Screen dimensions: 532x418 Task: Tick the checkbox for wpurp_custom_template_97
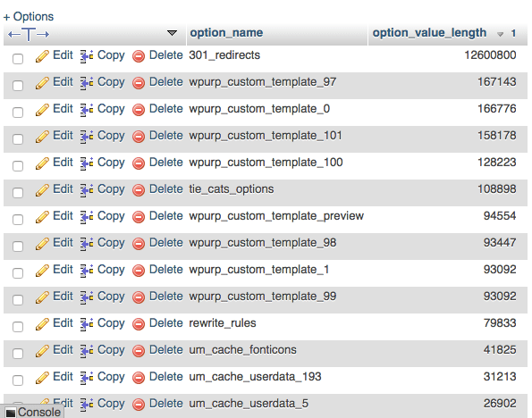coord(18,86)
